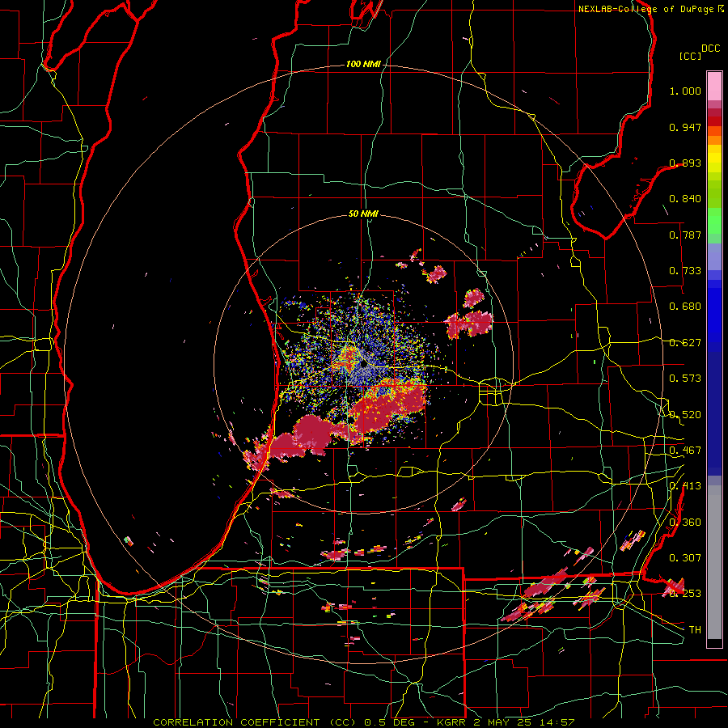Select the 0.787 scale value
728x728 pixels.
685,235
